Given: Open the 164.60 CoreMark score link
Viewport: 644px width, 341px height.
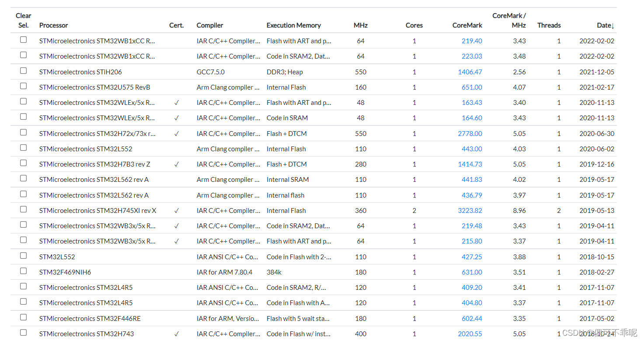Looking at the screenshot, I should (472, 118).
